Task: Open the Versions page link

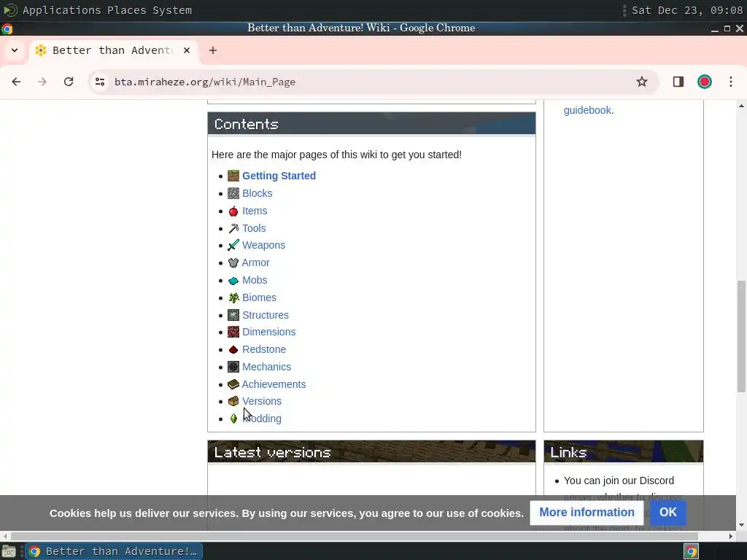Action: (262, 402)
